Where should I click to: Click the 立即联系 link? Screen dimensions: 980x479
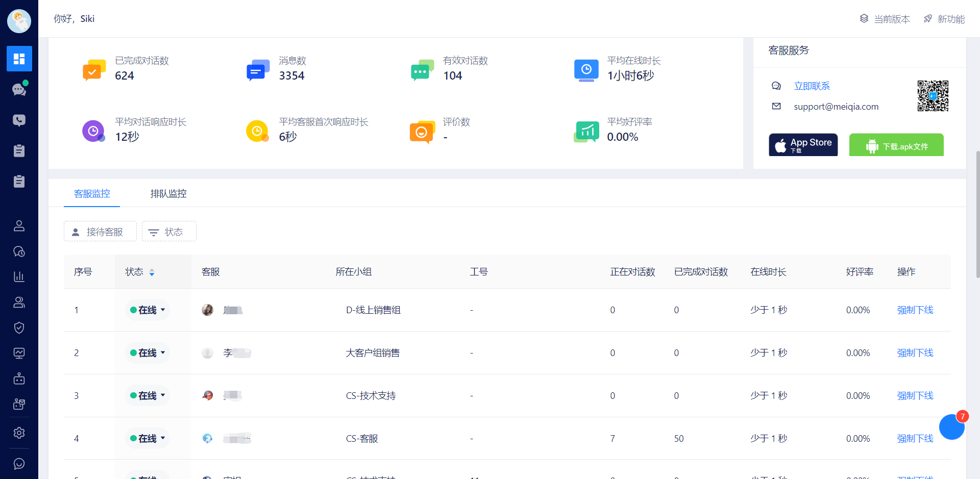tap(812, 86)
